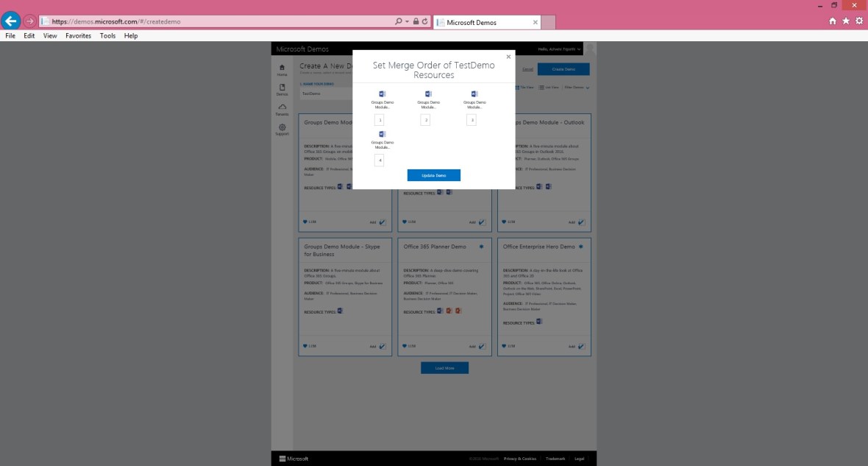868x466 pixels.
Task: Open the browser Favorites star icon
Action: (846, 21)
